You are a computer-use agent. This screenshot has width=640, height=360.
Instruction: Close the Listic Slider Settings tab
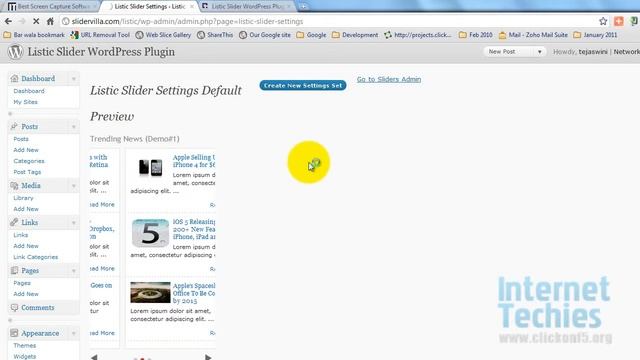point(192,7)
